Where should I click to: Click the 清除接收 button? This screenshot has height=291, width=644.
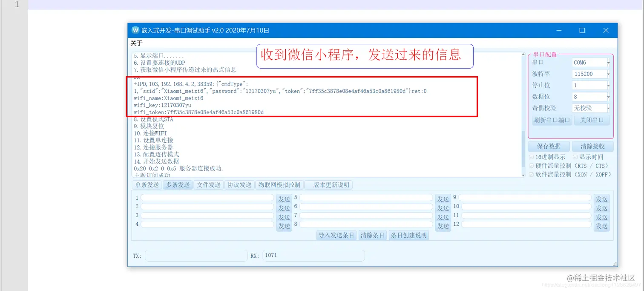592,146
